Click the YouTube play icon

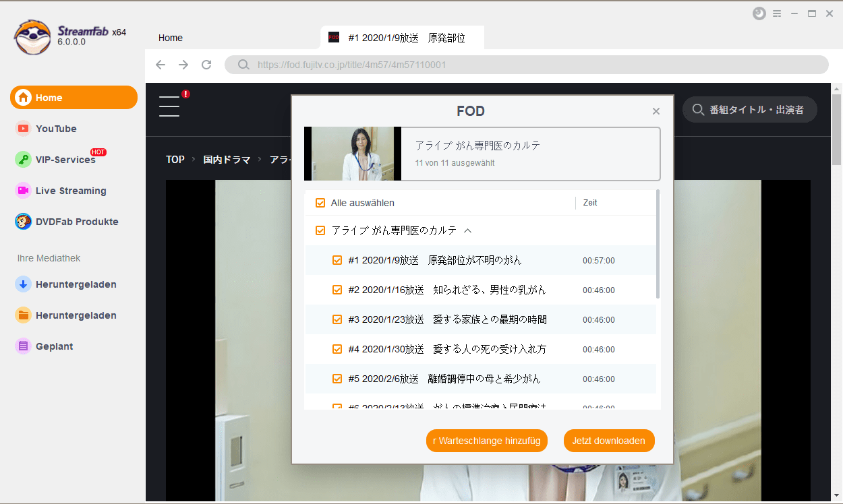pos(23,129)
